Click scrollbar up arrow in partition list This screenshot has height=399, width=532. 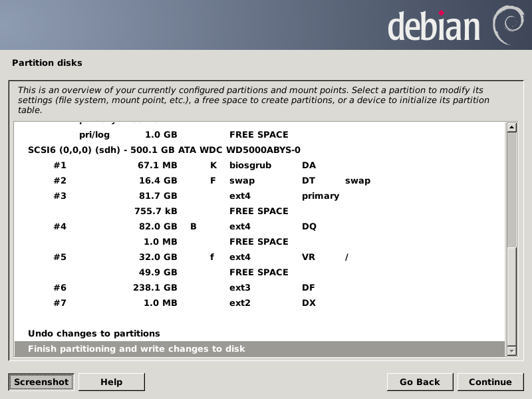coord(511,128)
